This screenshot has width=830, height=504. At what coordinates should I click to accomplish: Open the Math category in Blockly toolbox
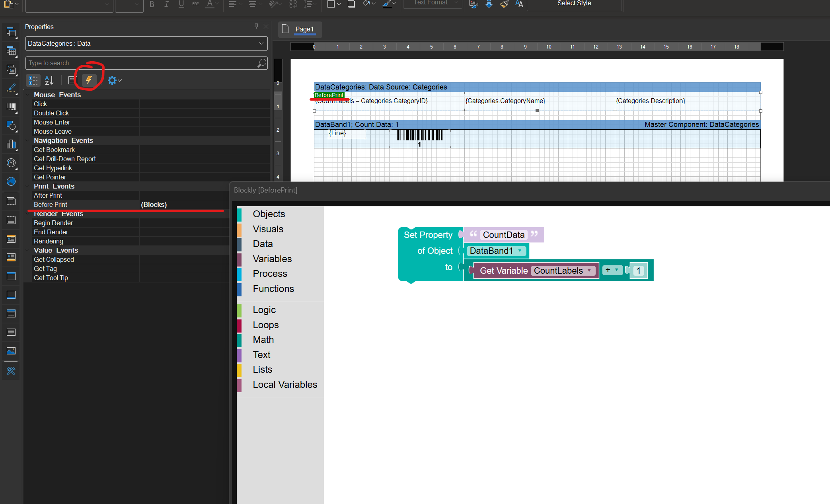click(x=263, y=340)
